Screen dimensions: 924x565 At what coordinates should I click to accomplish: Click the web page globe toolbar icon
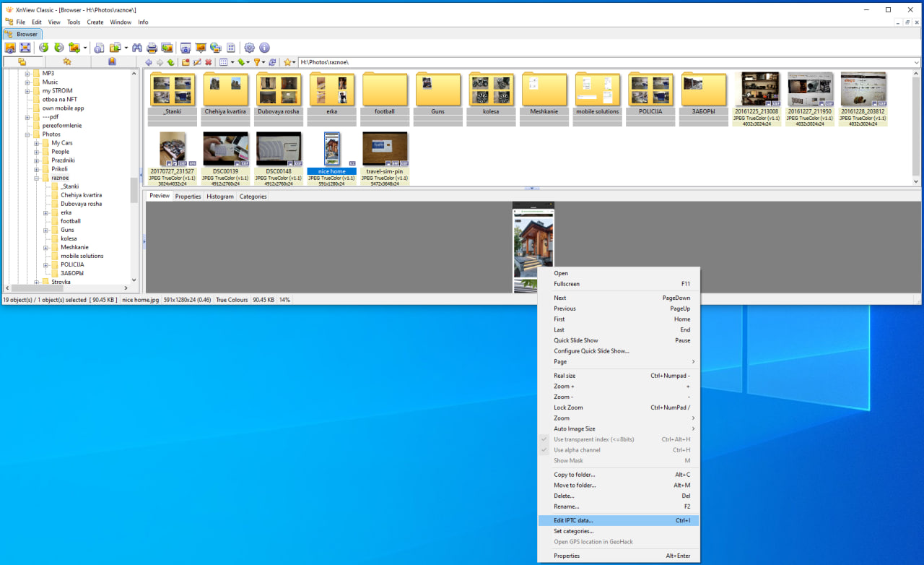[216, 48]
